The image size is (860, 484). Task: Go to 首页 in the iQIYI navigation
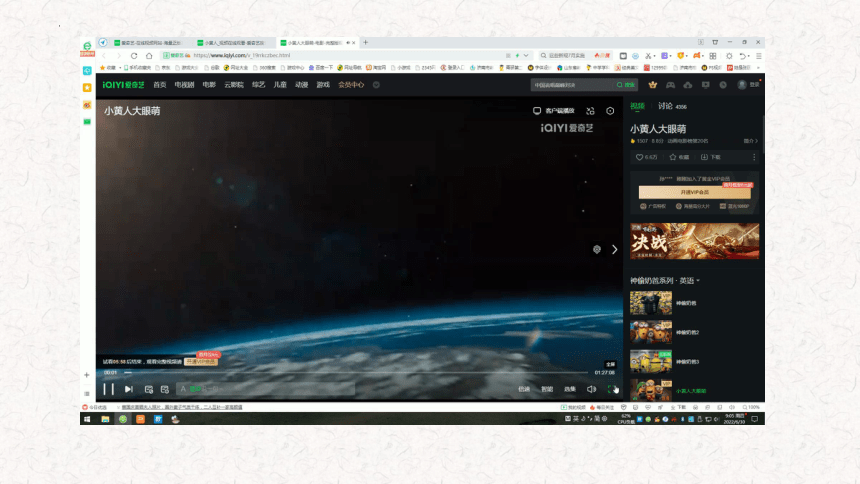click(x=160, y=85)
